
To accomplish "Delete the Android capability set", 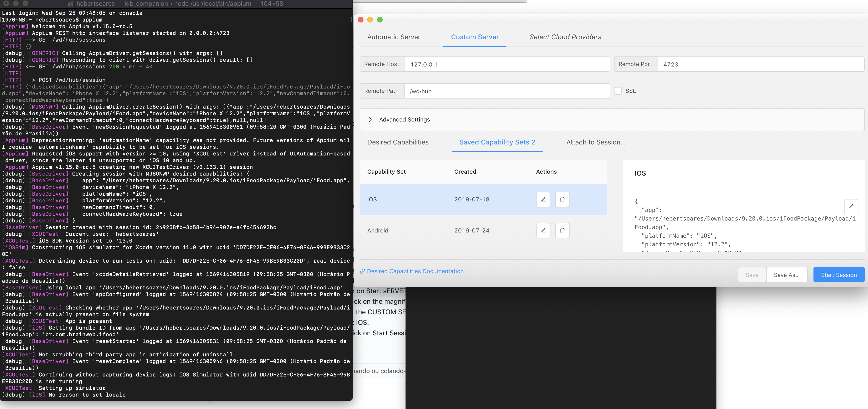I will [562, 230].
